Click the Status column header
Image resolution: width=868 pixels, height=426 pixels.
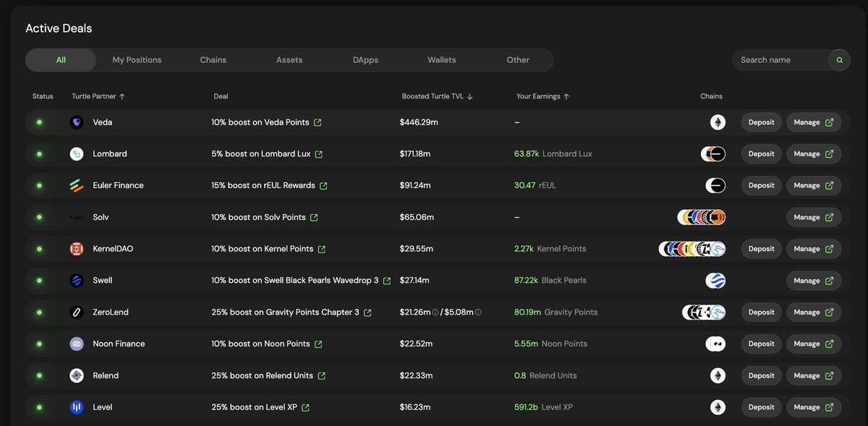[43, 96]
